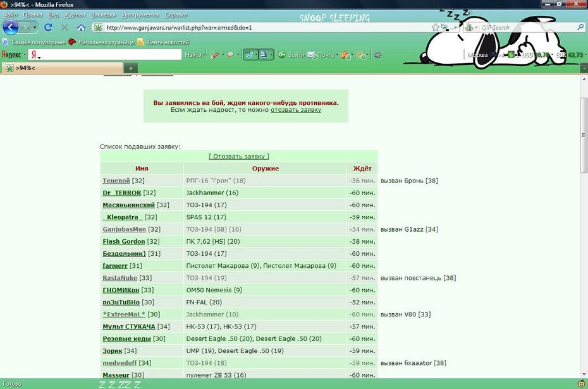Open the Самые популярные bookmark

34,42
